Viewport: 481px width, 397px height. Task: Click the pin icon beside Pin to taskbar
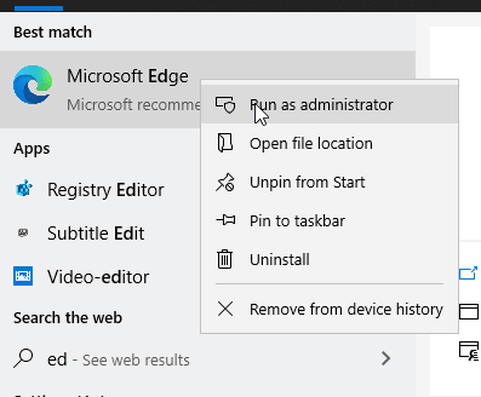(x=226, y=220)
